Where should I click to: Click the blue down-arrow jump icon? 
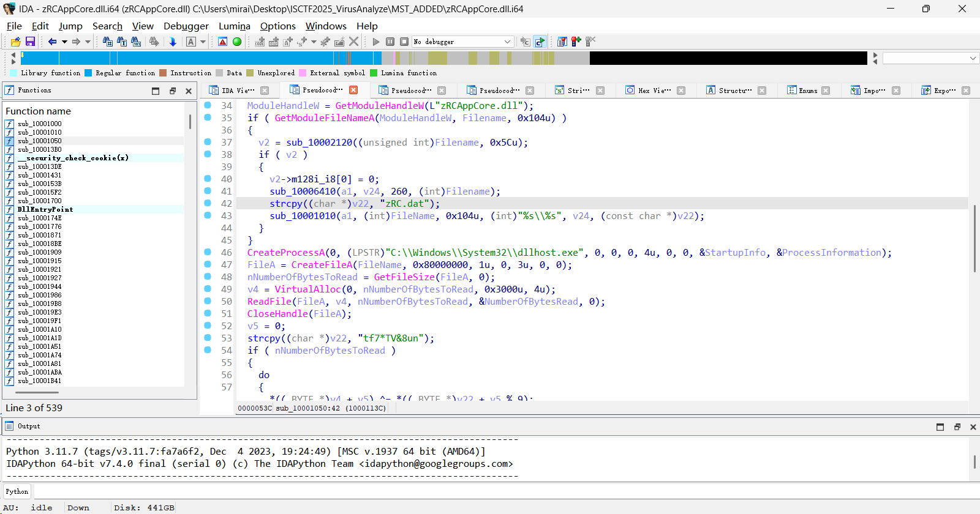coord(173,42)
